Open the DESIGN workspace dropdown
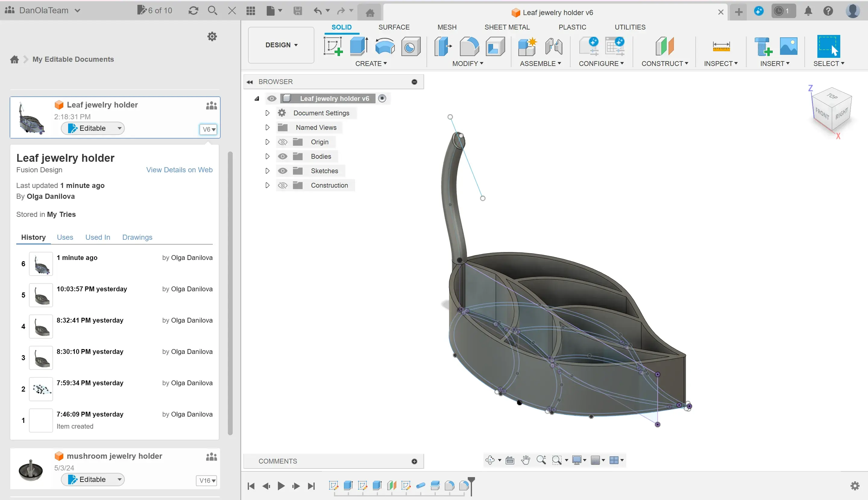 [281, 45]
